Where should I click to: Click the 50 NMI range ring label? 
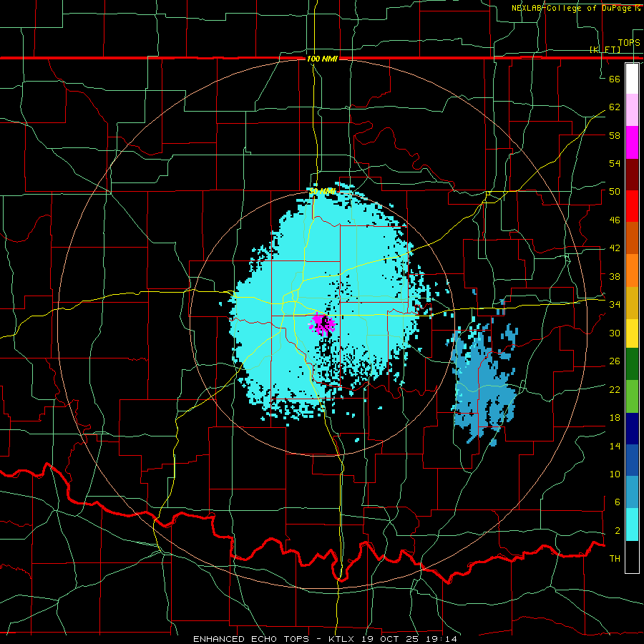322,191
